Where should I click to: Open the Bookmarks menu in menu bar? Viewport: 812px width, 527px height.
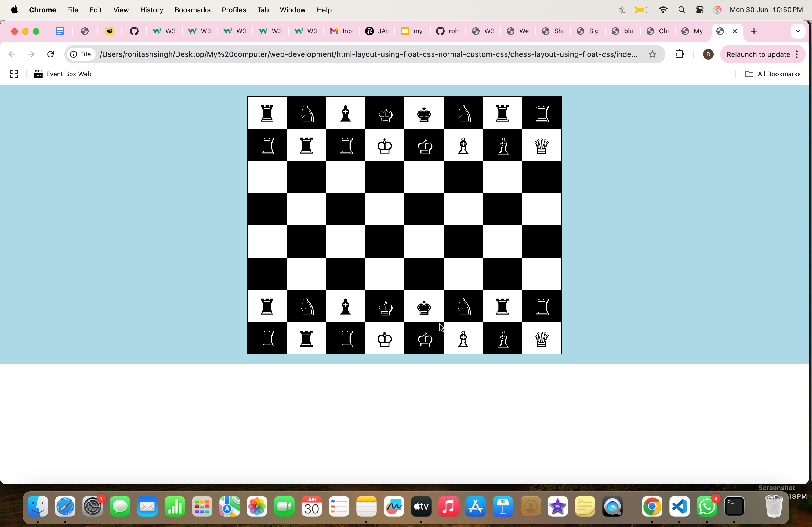pyautogui.click(x=192, y=10)
